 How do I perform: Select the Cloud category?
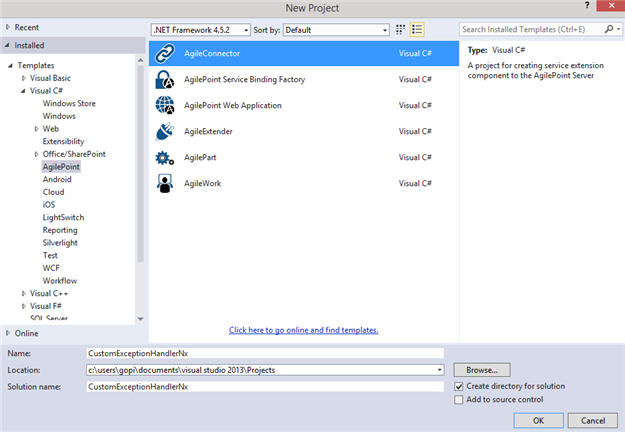(53, 192)
